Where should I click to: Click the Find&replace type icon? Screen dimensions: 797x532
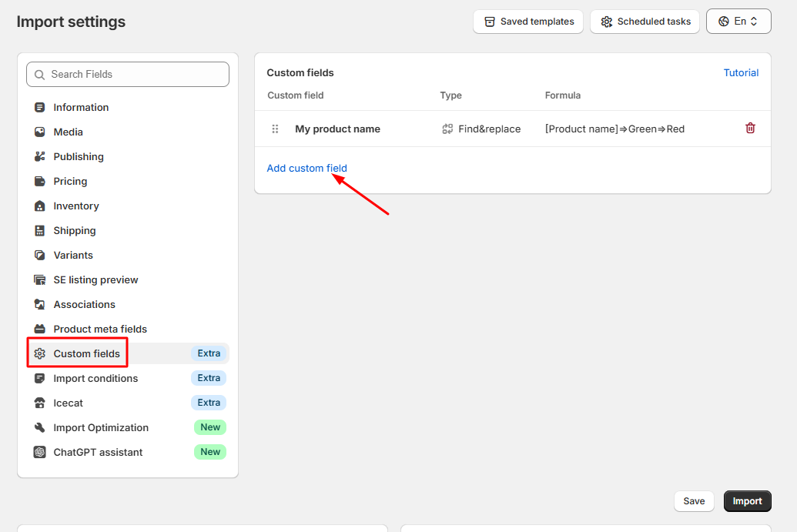447,129
